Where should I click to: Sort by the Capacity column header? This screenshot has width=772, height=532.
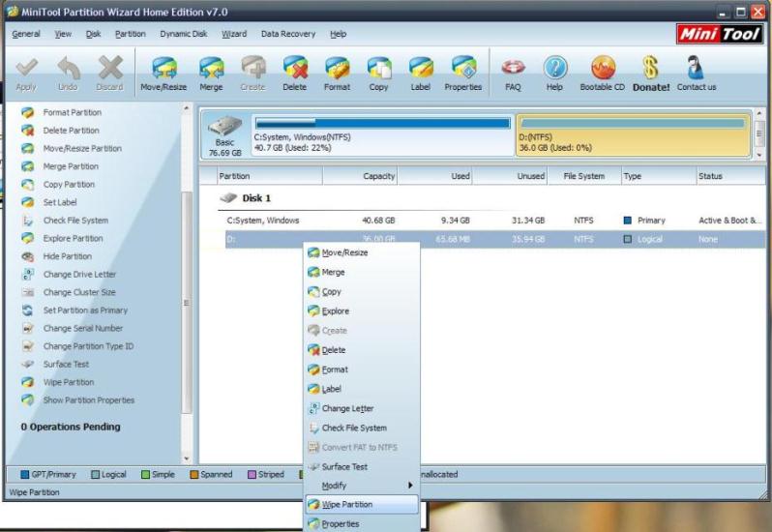click(360, 176)
